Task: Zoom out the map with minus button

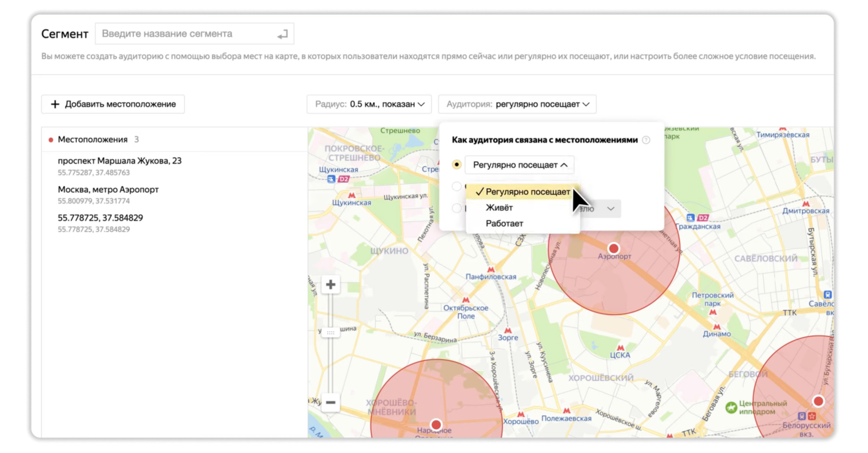Action: (330, 402)
